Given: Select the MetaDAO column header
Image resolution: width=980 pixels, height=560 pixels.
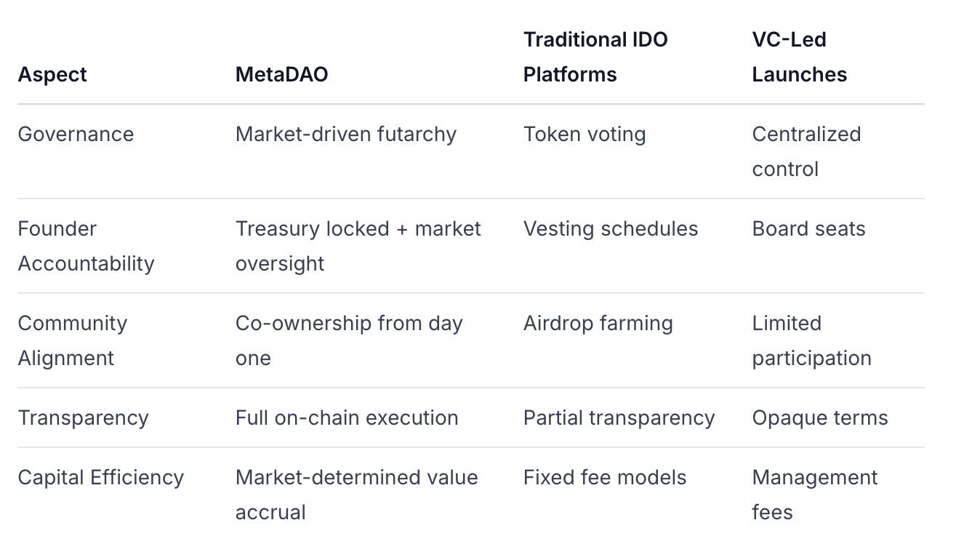Looking at the screenshot, I should pyautogui.click(x=281, y=75).
